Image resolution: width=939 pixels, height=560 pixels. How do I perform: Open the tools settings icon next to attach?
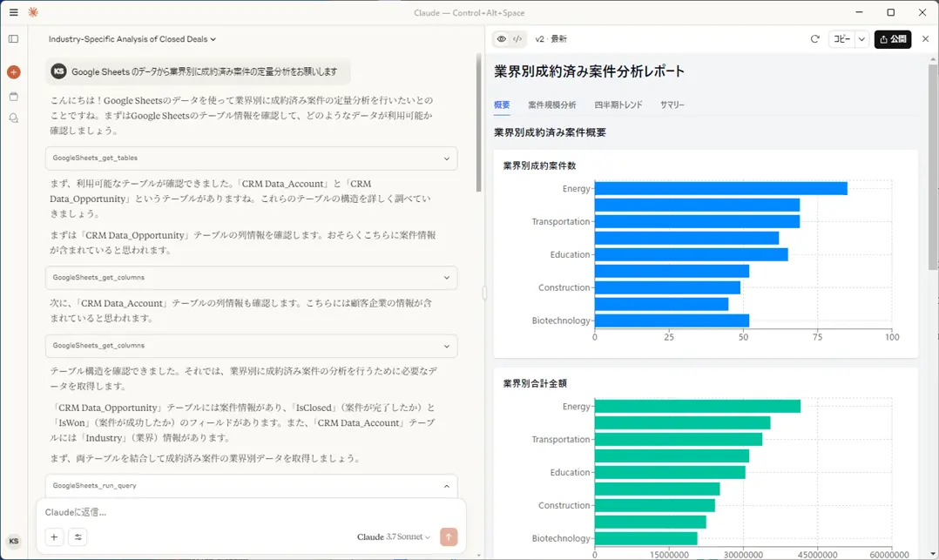(x=78, y=537)
